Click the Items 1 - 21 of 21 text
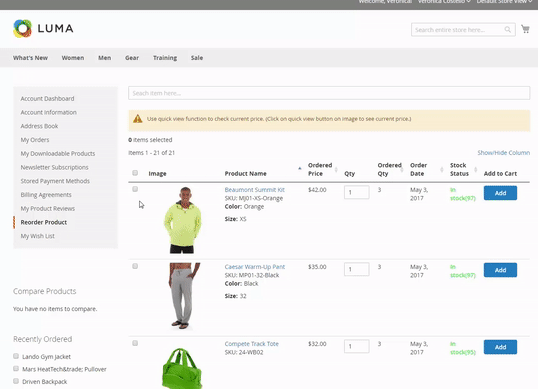This screenshot has width=538, height=389. click(x=151, y=153)
